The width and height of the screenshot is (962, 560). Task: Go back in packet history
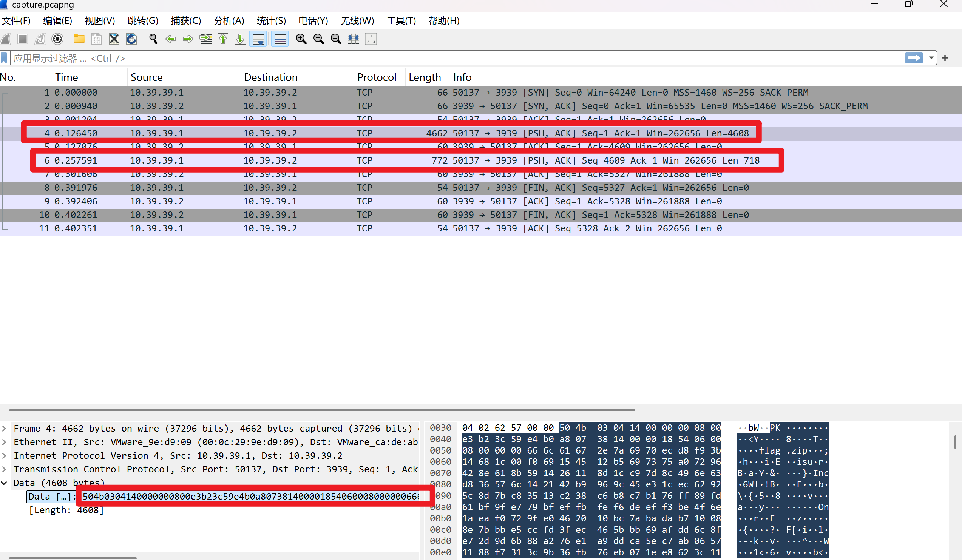(171, 39)
